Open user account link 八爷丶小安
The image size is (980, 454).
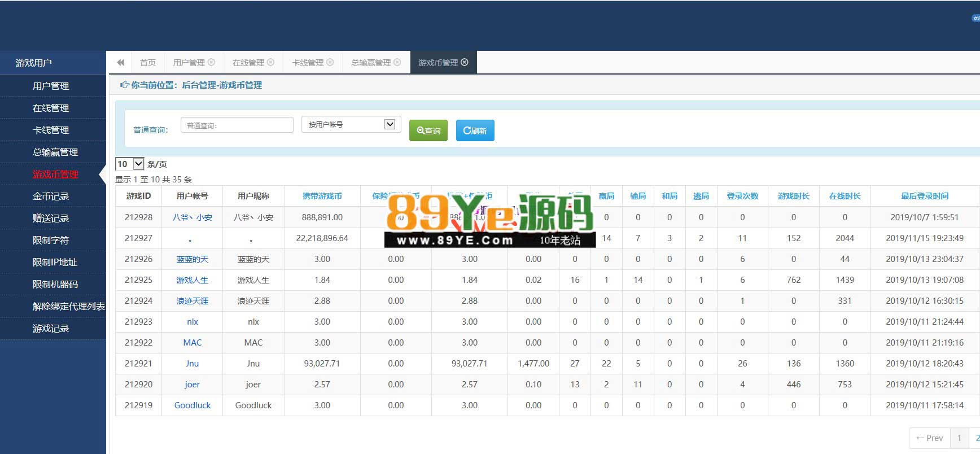click(193, 217)
